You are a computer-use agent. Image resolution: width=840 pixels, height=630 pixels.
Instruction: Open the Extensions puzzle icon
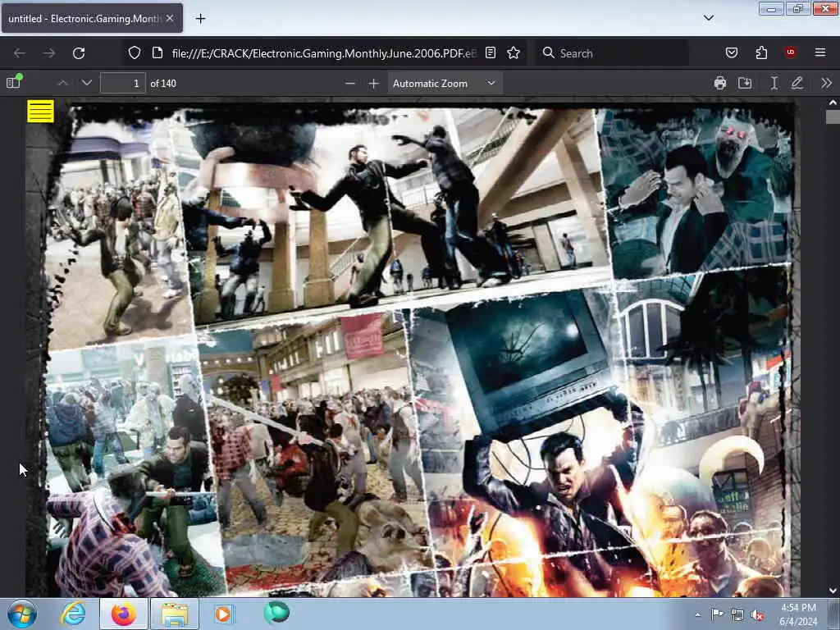pos(761,52)
